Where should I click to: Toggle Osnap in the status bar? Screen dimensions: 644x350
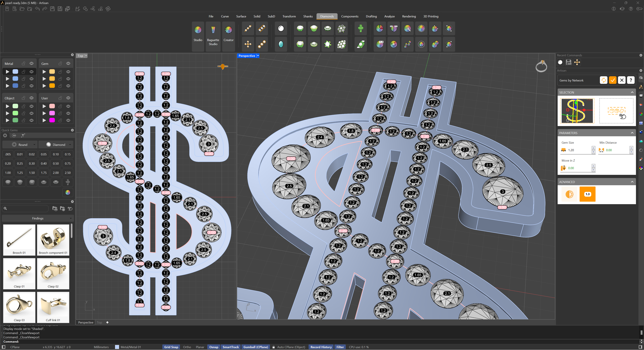point(213,347)
